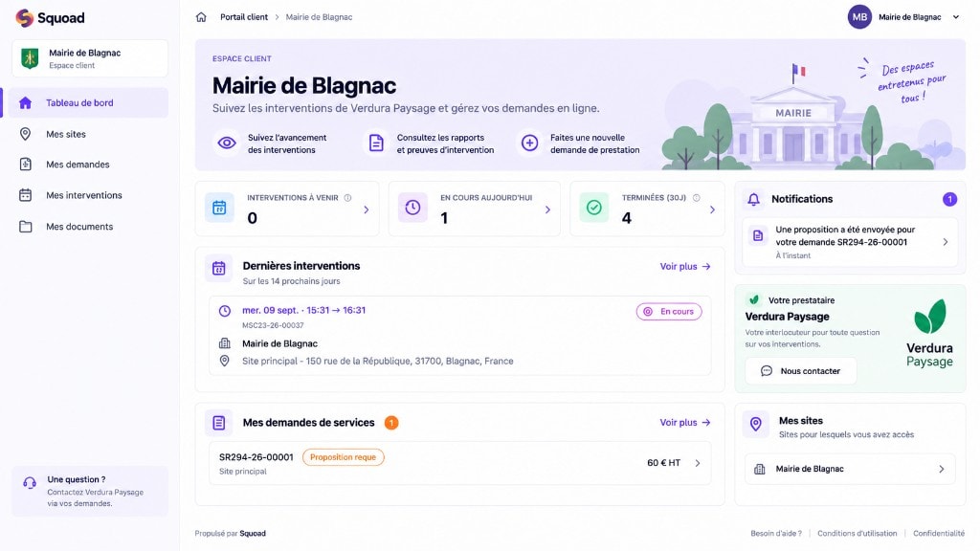
Task: Click the headset icon in Une question
Action: click(30, 483)
